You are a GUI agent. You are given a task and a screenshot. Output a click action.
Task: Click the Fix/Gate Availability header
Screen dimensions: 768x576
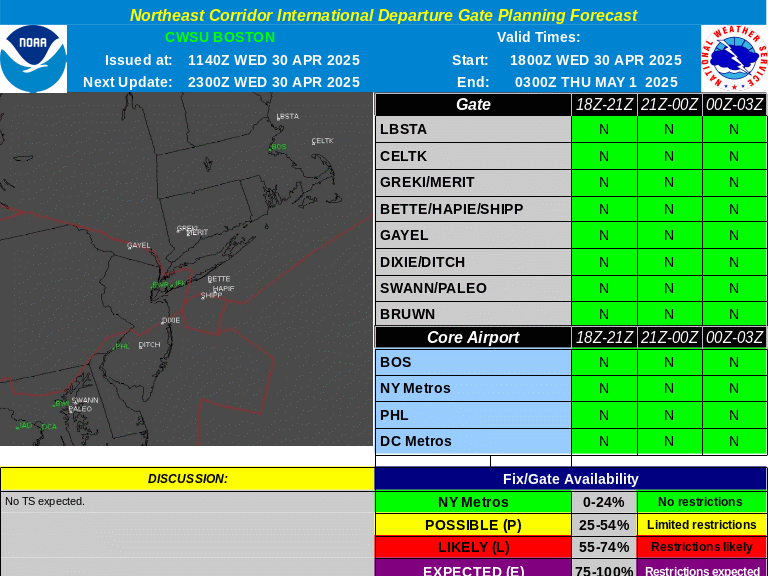[x=571, y=479]
